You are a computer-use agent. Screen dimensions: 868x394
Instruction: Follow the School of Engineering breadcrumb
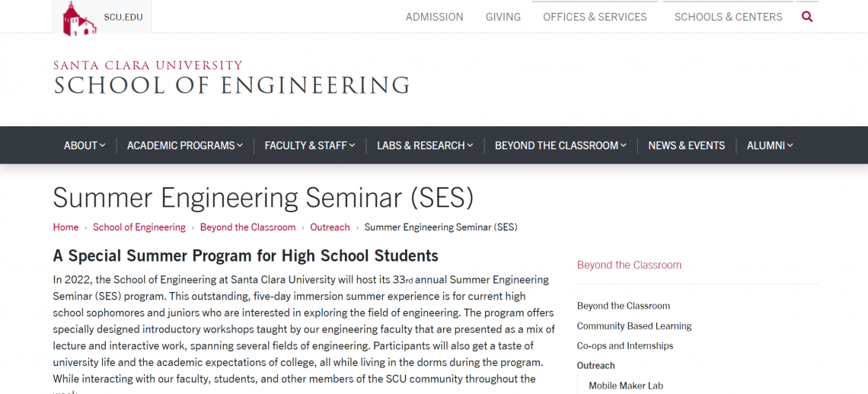(139, 227)
